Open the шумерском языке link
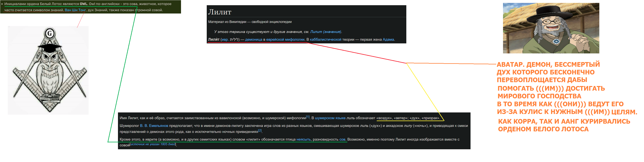This screenshot has width=644, height=162. point(330,118)
